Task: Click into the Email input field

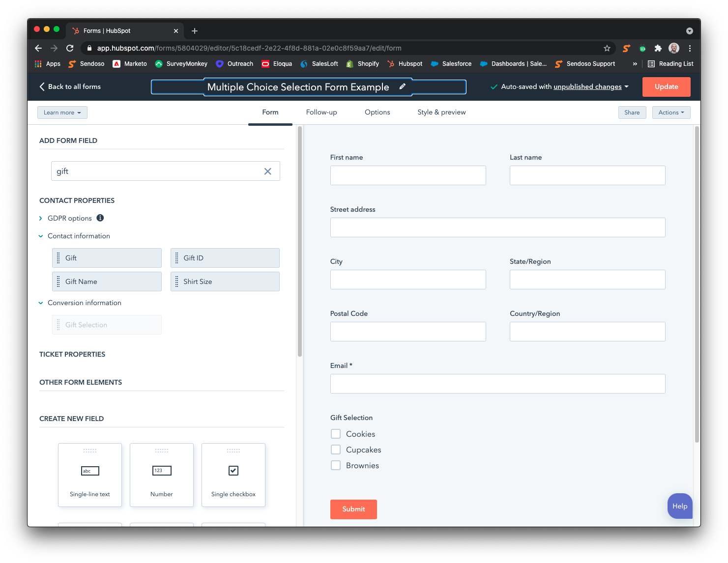Action: [497, 384]
